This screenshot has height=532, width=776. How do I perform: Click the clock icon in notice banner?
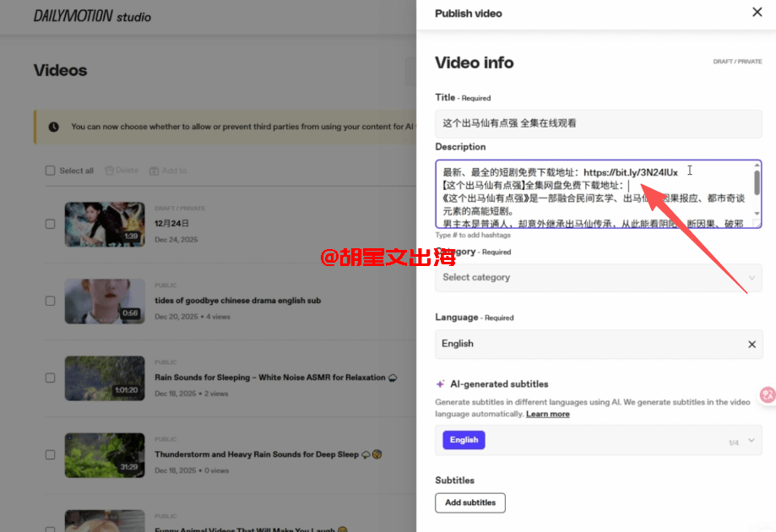pyautogui.click(x=53, y=127)
